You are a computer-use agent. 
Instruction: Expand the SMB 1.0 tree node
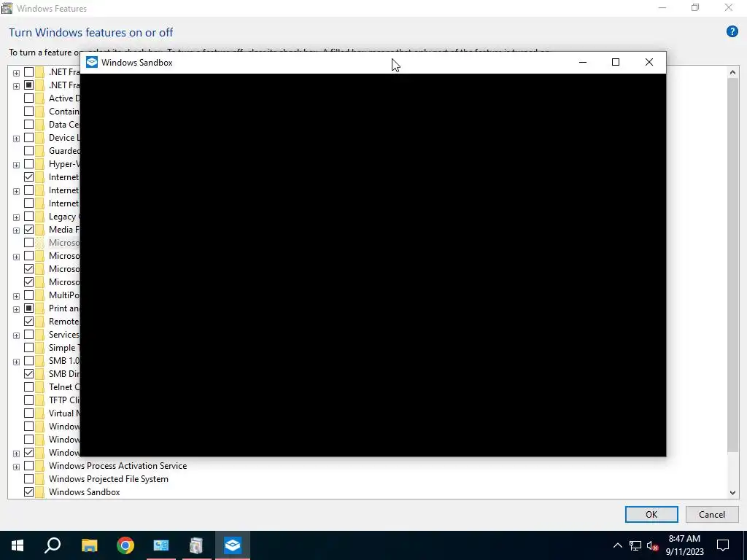(x=16, y=362)
